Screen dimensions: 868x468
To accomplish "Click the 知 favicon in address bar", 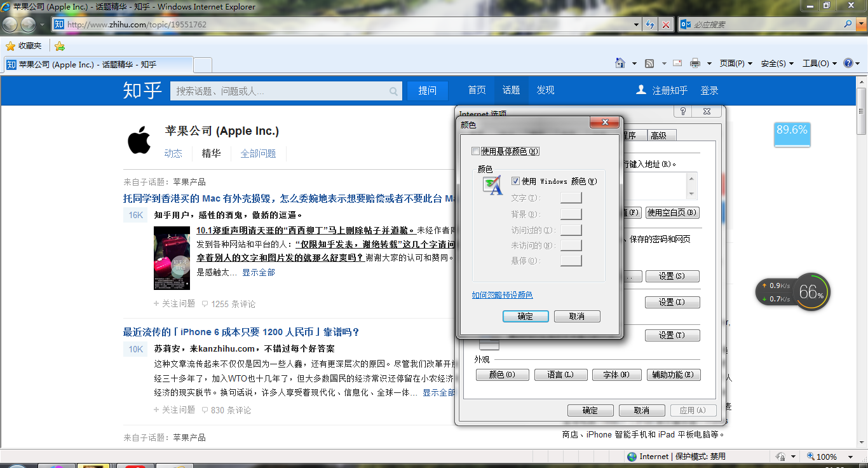I will click(59, 24).
